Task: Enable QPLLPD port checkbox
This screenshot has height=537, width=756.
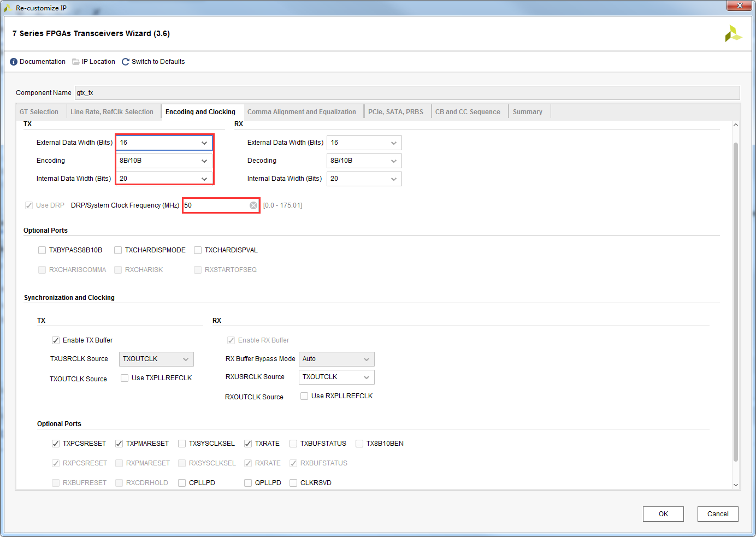Action: pos(248,483)
